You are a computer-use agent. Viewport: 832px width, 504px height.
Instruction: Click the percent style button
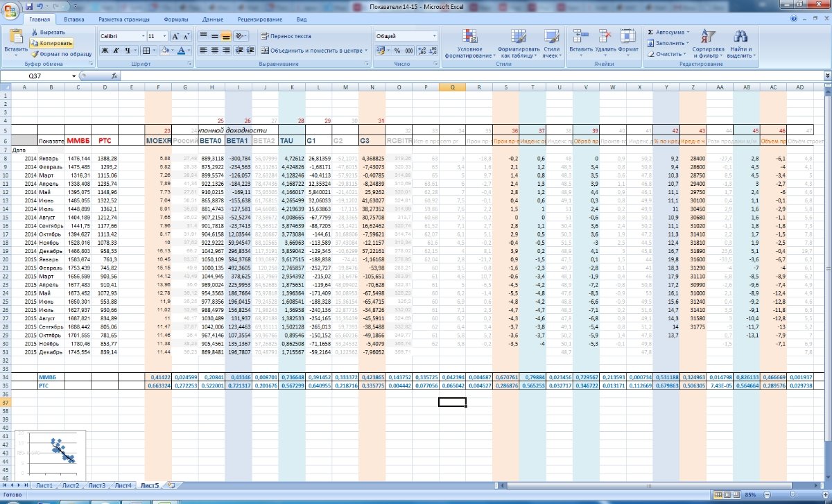397,51
